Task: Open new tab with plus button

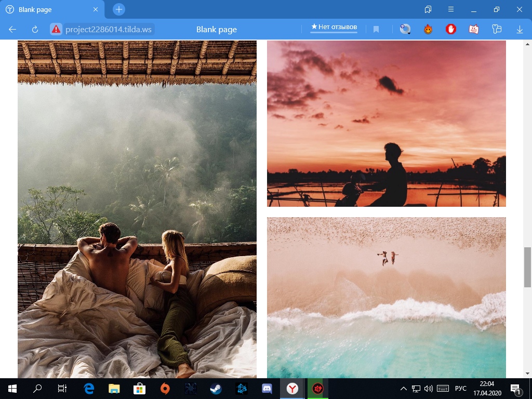Action: point(119,9)
